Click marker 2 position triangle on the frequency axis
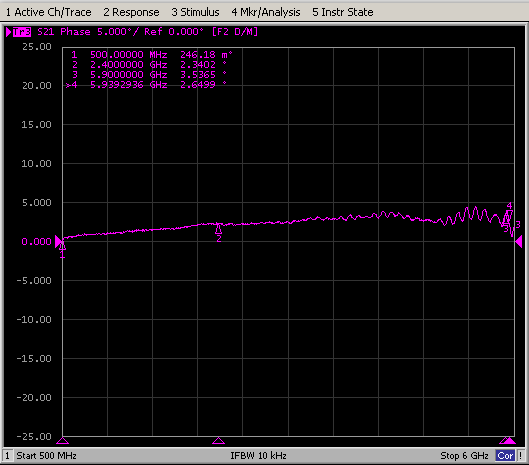Image resolution: width=529 pixels, height=465 pixels. [x=219, y=440]
